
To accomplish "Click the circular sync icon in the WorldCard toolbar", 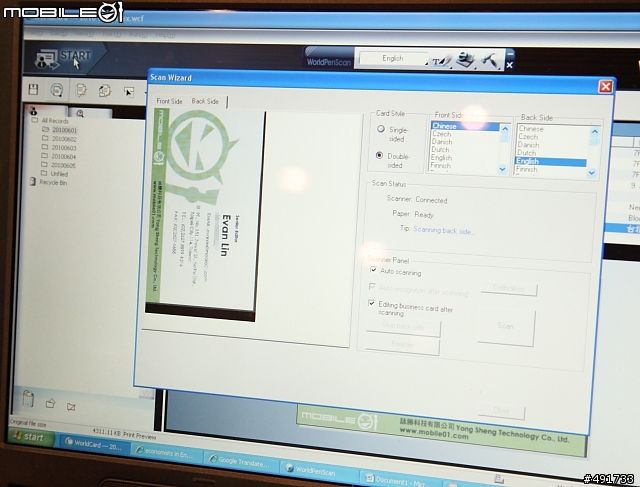I will 57,90.
